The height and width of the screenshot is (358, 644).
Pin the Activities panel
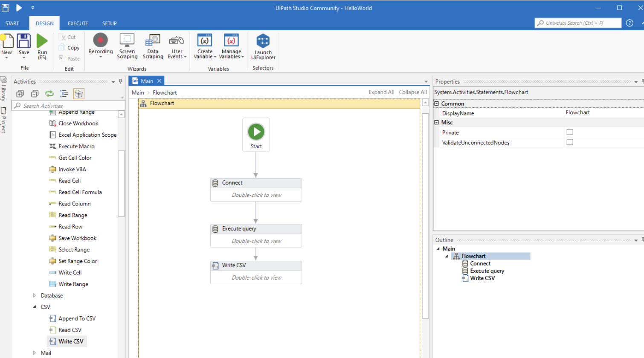pyautogui.click(x=121, y=81)
